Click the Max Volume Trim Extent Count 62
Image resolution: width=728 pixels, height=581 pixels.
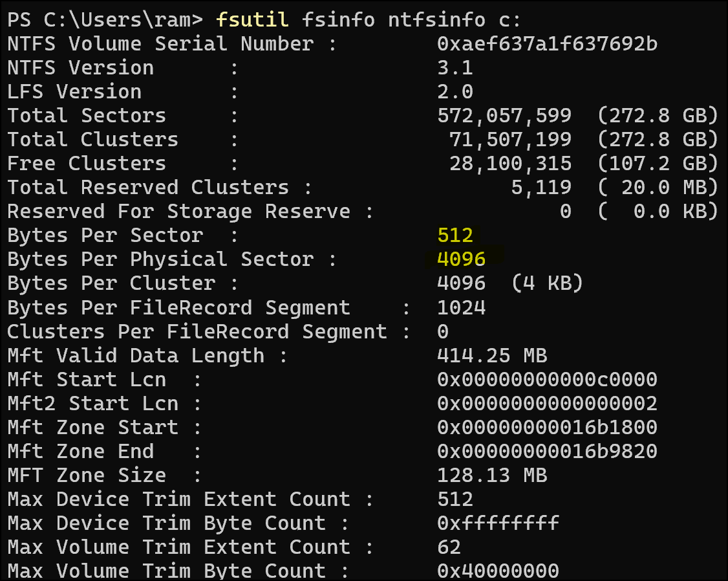tap(449, 547)
